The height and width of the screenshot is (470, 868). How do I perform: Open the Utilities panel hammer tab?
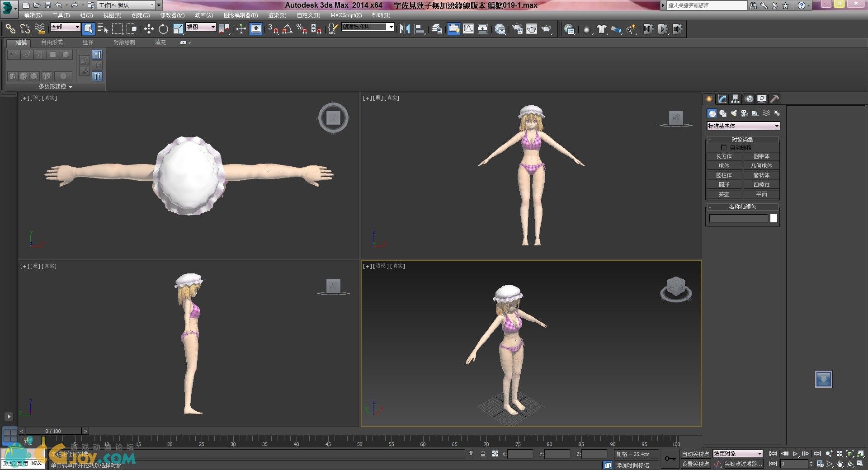[775, 99]
